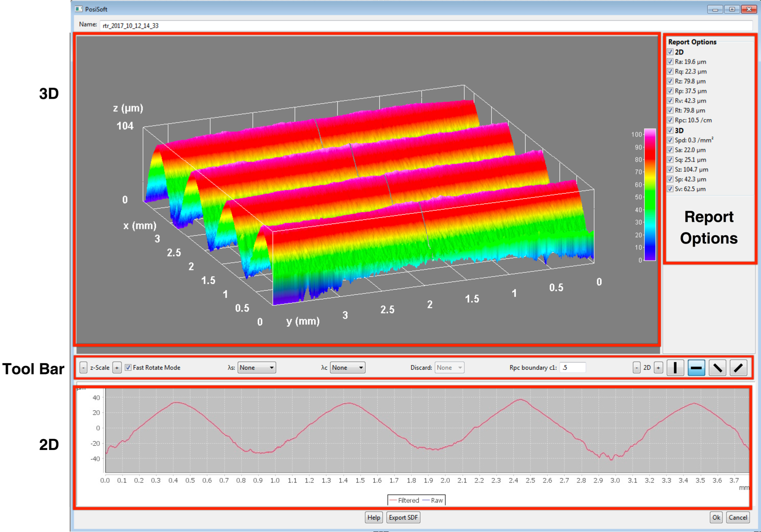Toggle the Sz: 104.7 µm checkbox
Viewport: 761px width, 532px height.
(x=670, y=169)
